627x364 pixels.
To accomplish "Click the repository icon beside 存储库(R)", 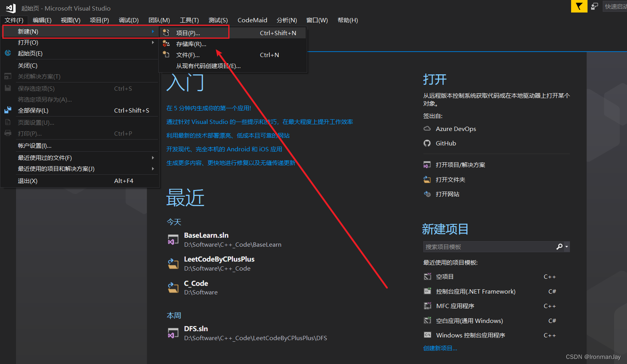I will pos(166,44).
